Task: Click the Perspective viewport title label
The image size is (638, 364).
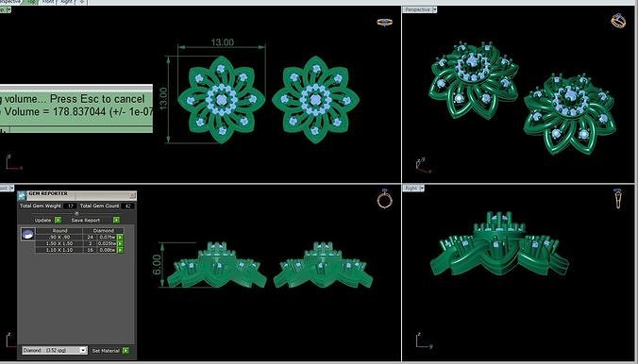Action: 417,9
